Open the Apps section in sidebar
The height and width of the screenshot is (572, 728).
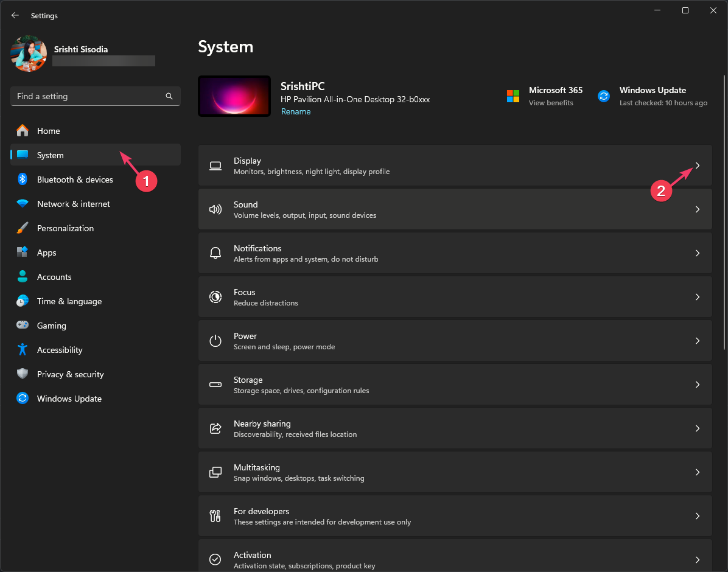[x=46, y=253]
